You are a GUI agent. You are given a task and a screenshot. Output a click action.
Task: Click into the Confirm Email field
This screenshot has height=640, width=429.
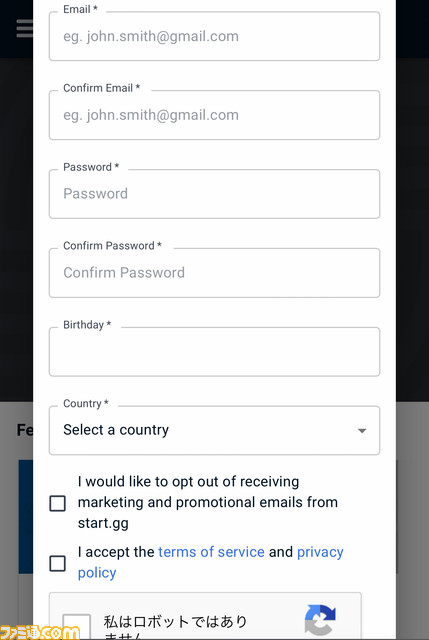(214, 115)
